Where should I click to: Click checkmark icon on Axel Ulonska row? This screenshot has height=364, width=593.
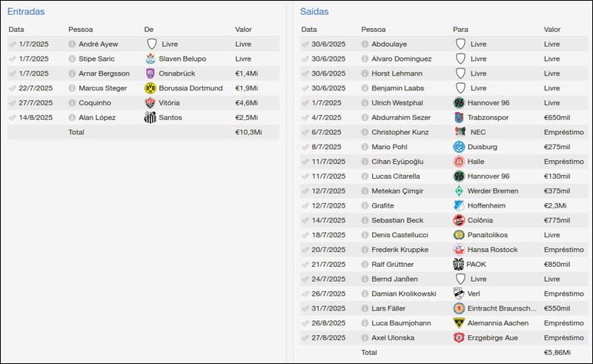pyautogui.click(x=305, y=338)
